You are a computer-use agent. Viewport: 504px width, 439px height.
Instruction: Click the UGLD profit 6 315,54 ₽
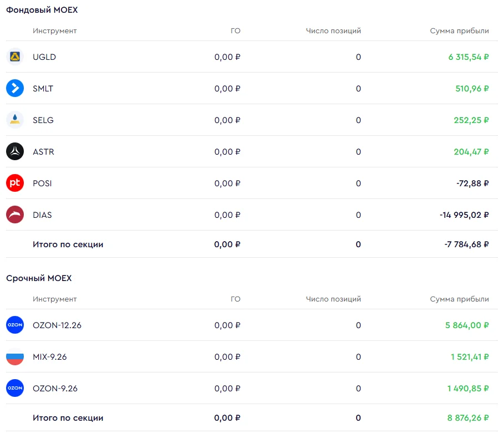469,57
